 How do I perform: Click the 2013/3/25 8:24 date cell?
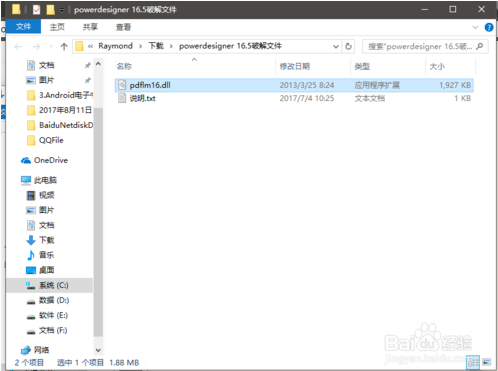tap(307, 85)
